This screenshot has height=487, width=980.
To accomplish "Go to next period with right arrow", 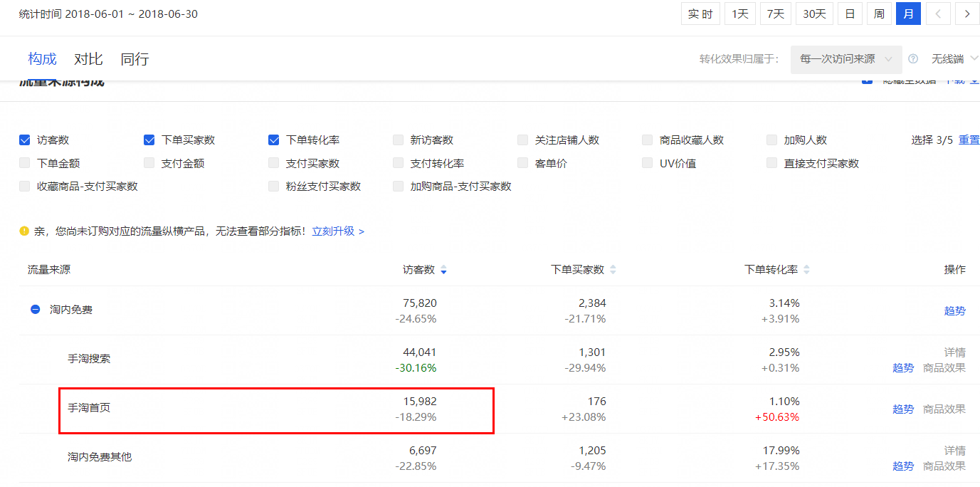I will (x=967, y=13).
